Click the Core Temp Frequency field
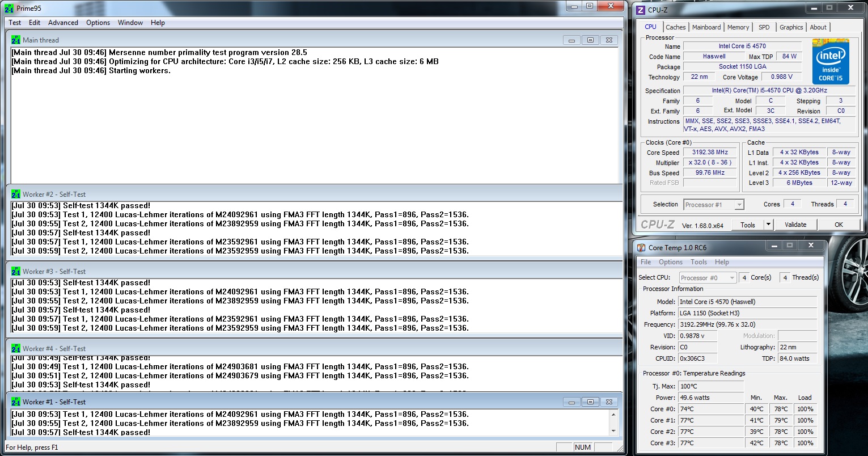 point(748,324)
